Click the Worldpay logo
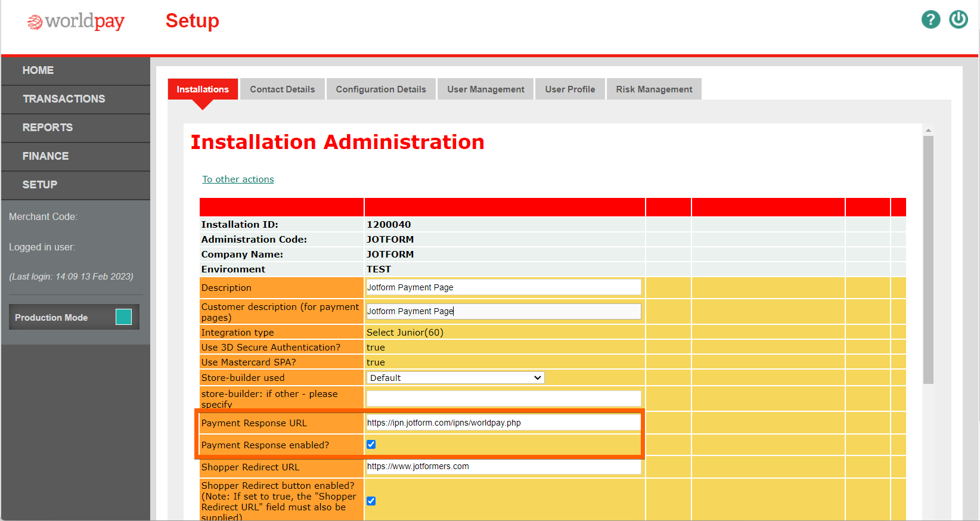The height and width of the screenshot is (521, 980). coord(76,21)
